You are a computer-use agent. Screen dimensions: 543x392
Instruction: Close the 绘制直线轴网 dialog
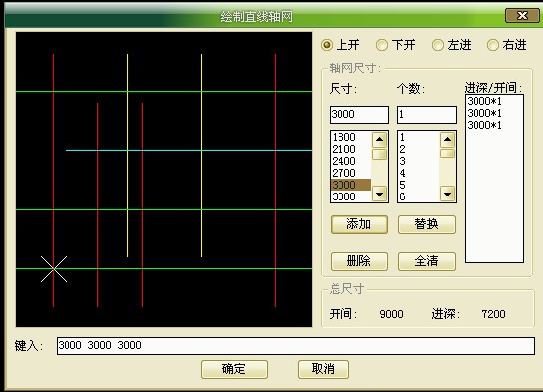coord(522,16)
